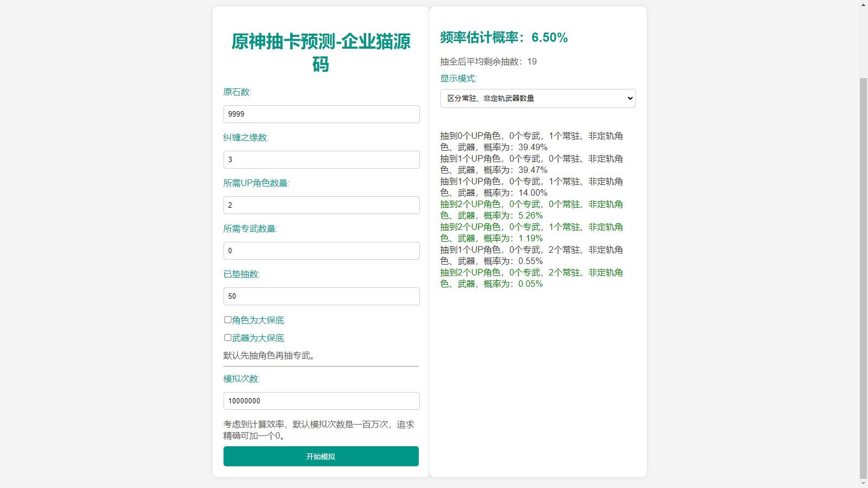Tick the 武器为大保底 checkbox

pos(228,338)
